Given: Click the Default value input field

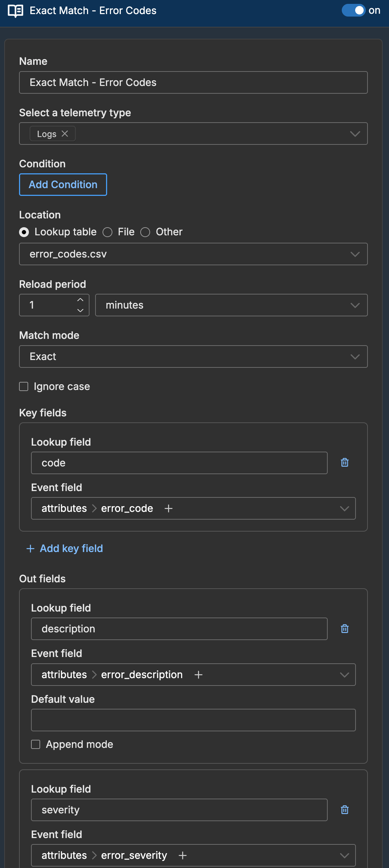Looking at the screenshot, I should pyautogui.click(x=193, y=720).
